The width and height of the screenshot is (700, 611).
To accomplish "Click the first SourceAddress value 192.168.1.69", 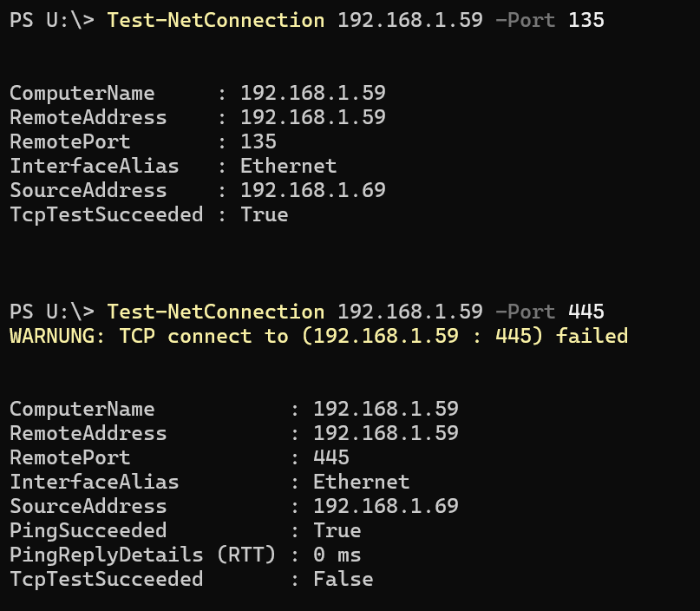I will [x=313, y=190].
